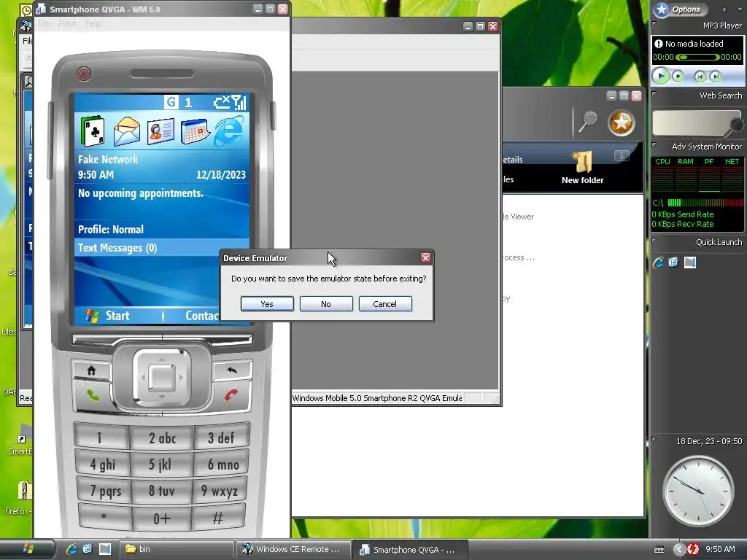This screenshot has height=560, width=747.
Task: Click No in the Device Emulator dialog
Action: click(x=326, y=304)
